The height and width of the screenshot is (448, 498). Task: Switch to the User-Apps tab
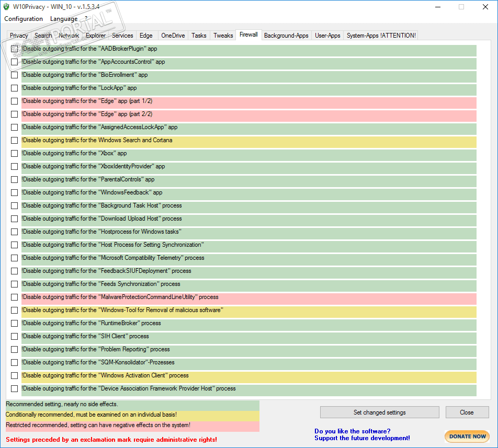[327, 36]
